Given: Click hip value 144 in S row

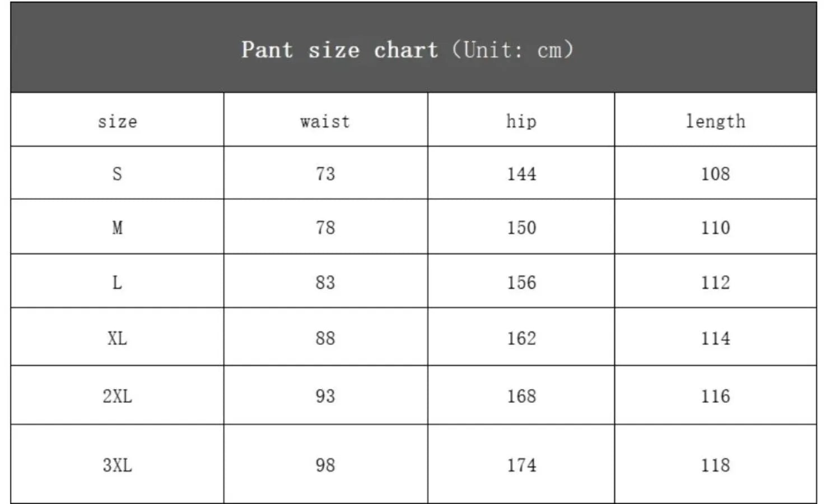Looking at the screenshot, I should click(x=521, y=174).
